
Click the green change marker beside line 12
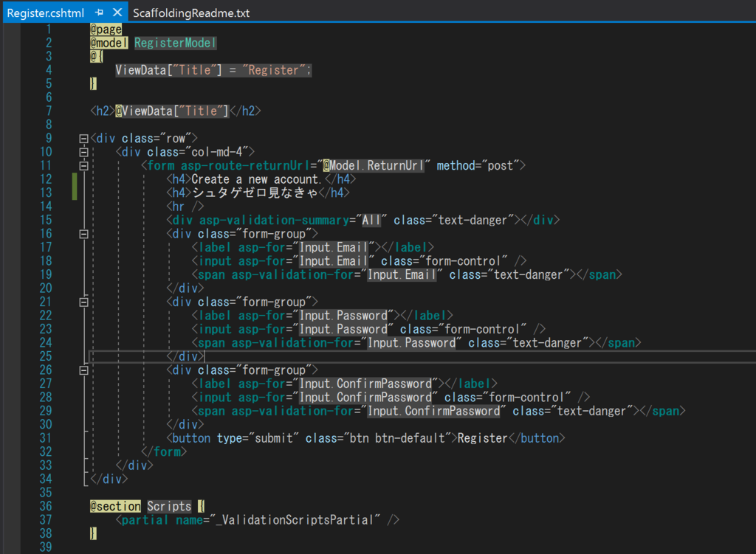[75, 179]
